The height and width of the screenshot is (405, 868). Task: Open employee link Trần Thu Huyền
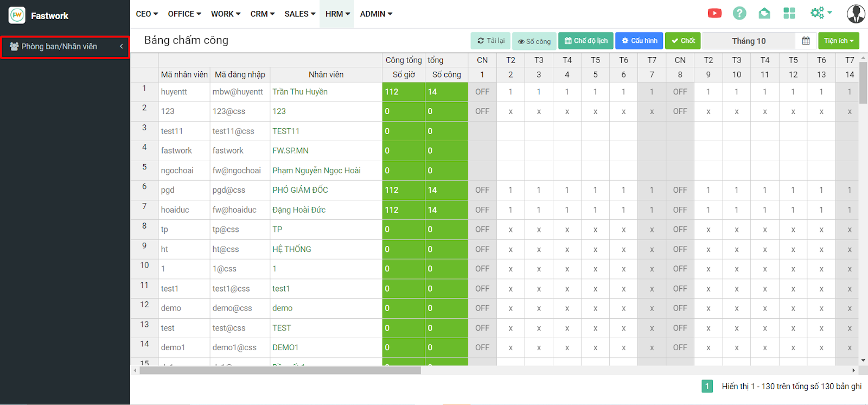click(300, 92)
